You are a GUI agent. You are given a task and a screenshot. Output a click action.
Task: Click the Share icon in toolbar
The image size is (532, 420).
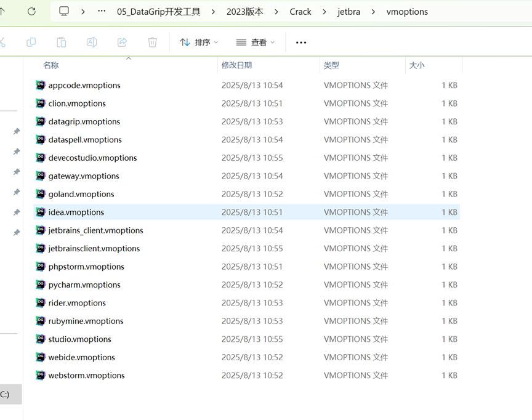[122, 42]
